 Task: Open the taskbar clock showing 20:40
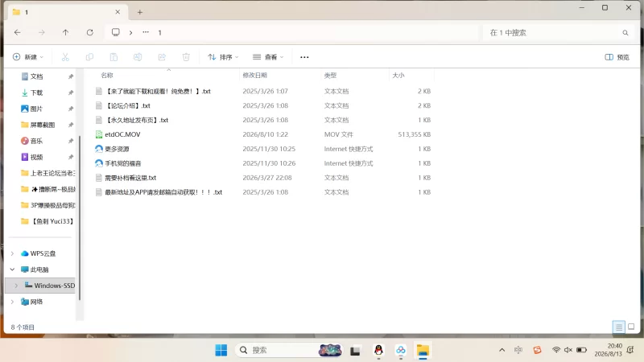click(609, 350)
